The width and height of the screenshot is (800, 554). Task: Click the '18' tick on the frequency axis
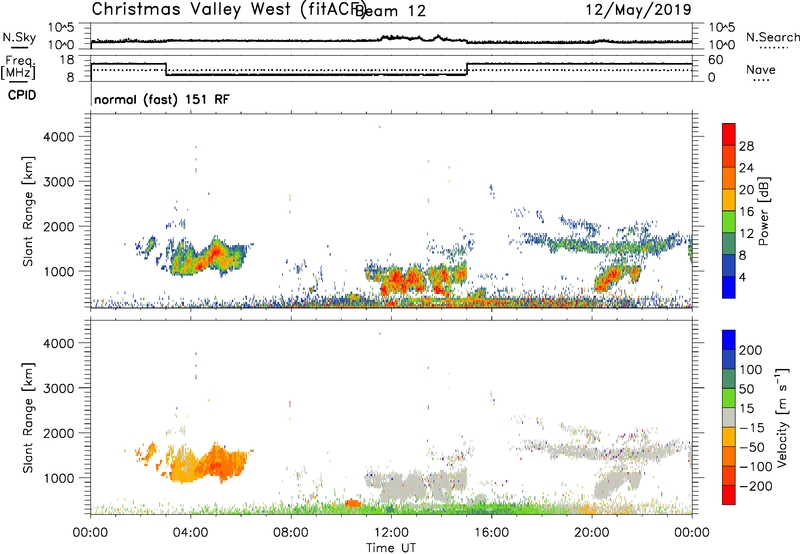click(67, 60)
